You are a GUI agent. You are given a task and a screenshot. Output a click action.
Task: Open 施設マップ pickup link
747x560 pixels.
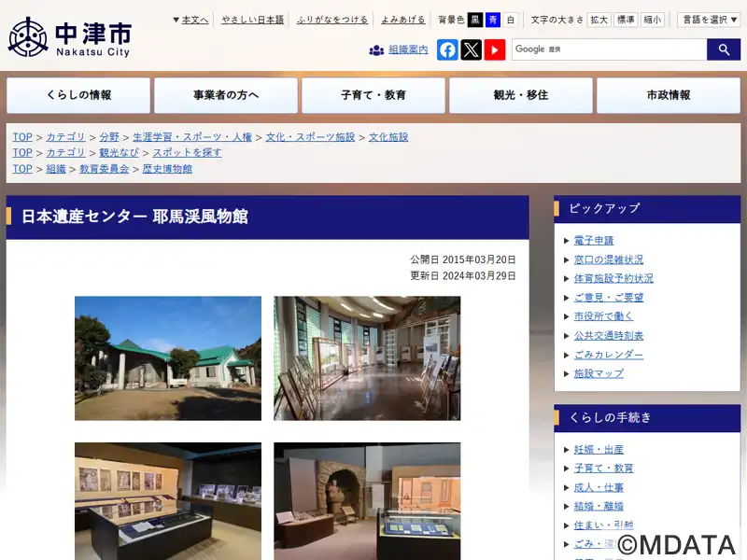599,374
